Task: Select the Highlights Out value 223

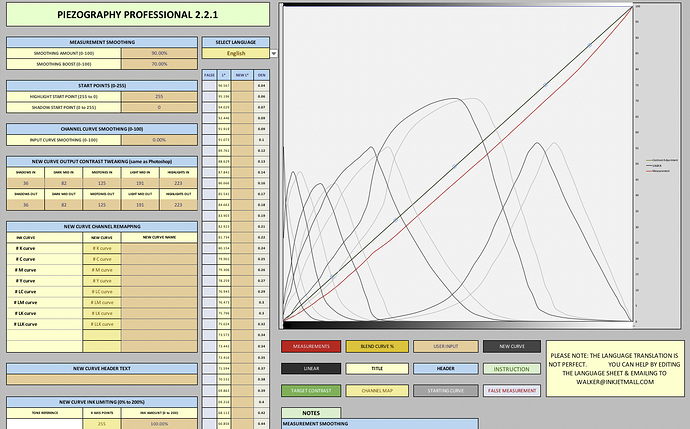Action: pos(178,205)
